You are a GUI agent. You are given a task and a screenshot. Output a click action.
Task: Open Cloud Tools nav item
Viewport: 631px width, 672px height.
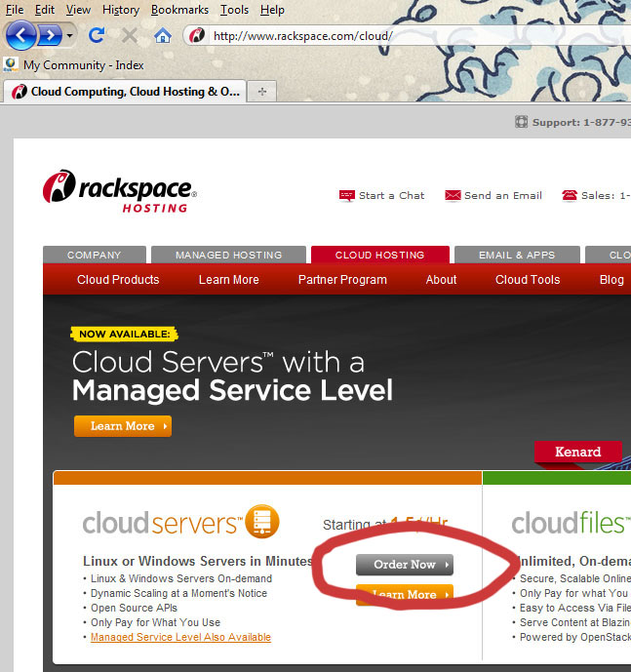[528, 279]
